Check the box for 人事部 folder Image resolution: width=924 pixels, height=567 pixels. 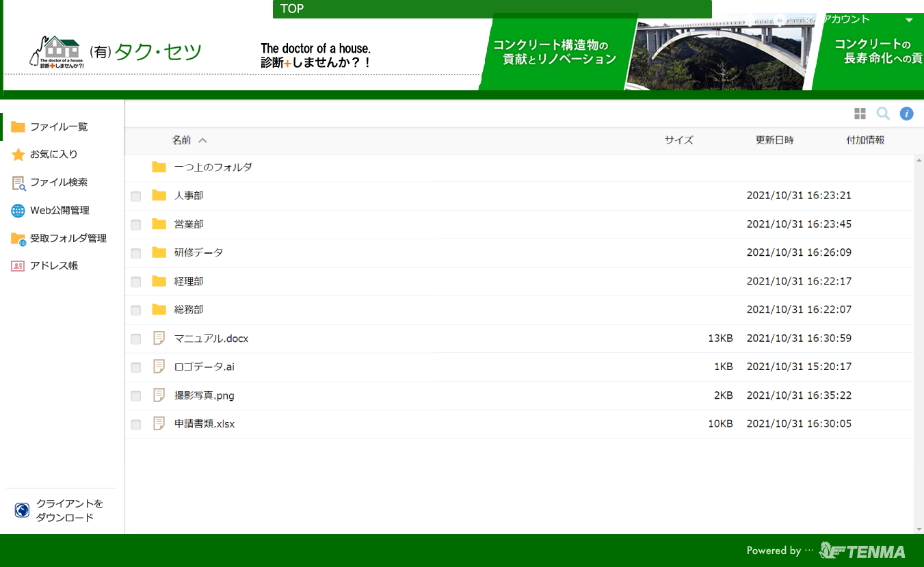pos(136,196)
